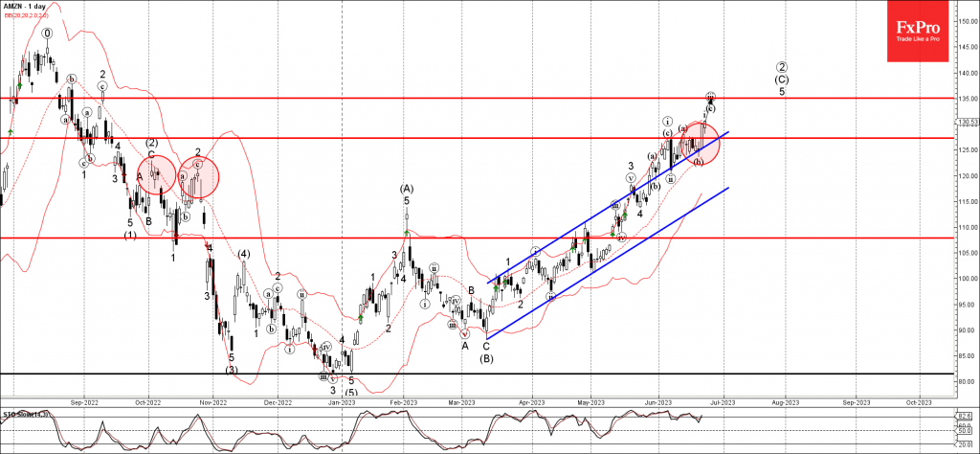Screen dimensions: 980x454
Task: Click the Nov-2022 date on the time axis
Action: pyautogui.click(x=212, y=404)
